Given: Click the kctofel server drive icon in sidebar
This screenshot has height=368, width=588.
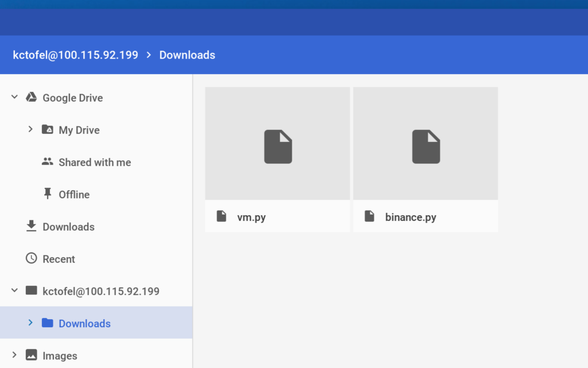Looking at the screenshot, I should (x=32, y=290).
